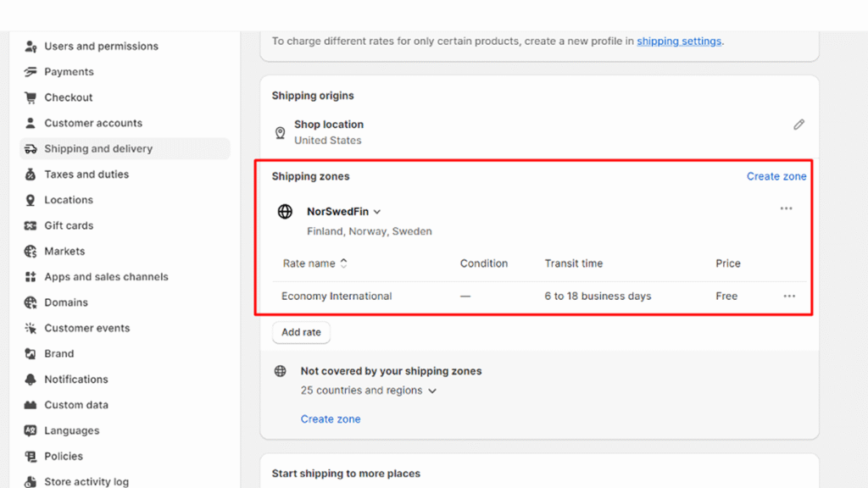Expand the NorSwedFin zone dropdown chevron
Image resolution: width=868 pixels, height=488 pixels.
[377, 212]
